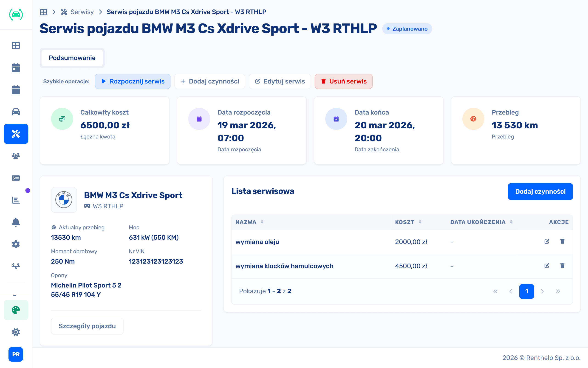Click the green coins icon on Całkowity koszt card
This screenshot has width=588, height=368.
click(62, 119)
